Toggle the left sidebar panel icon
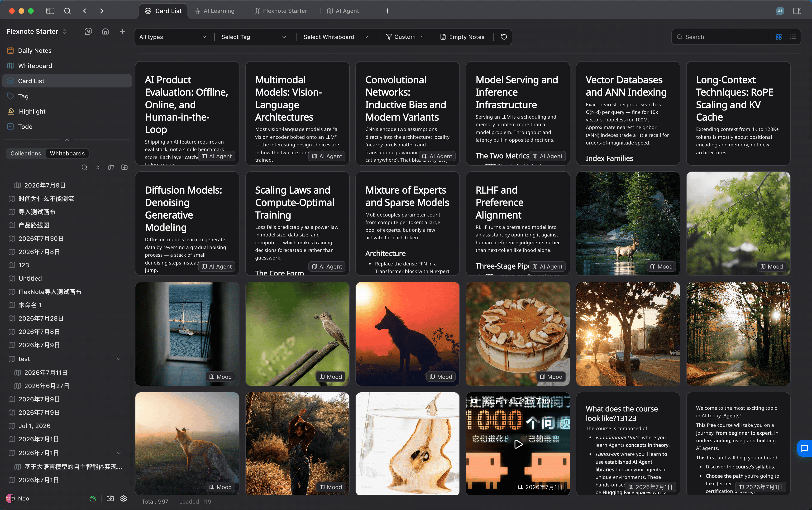812x510 pixels. click(x=50, y=11)
